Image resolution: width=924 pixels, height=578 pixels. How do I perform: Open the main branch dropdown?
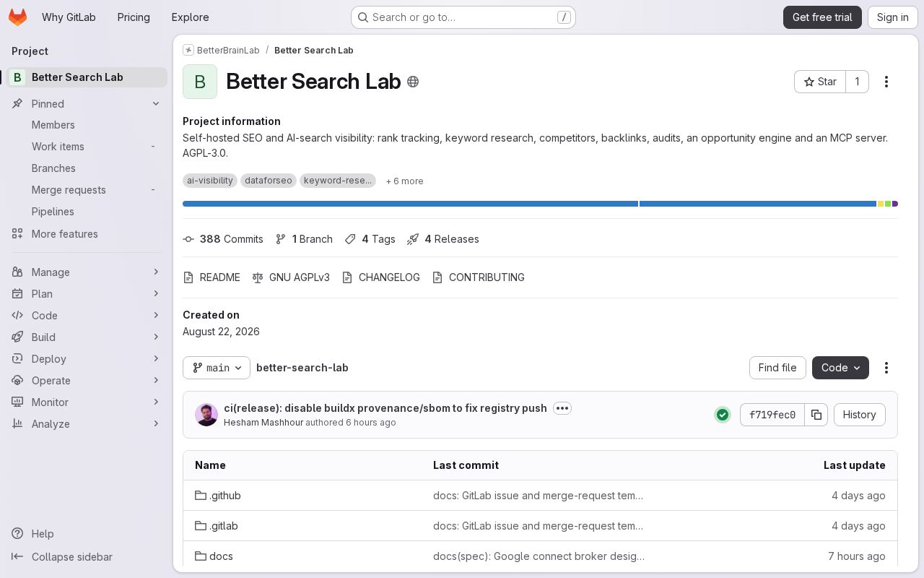pos(217,368)
